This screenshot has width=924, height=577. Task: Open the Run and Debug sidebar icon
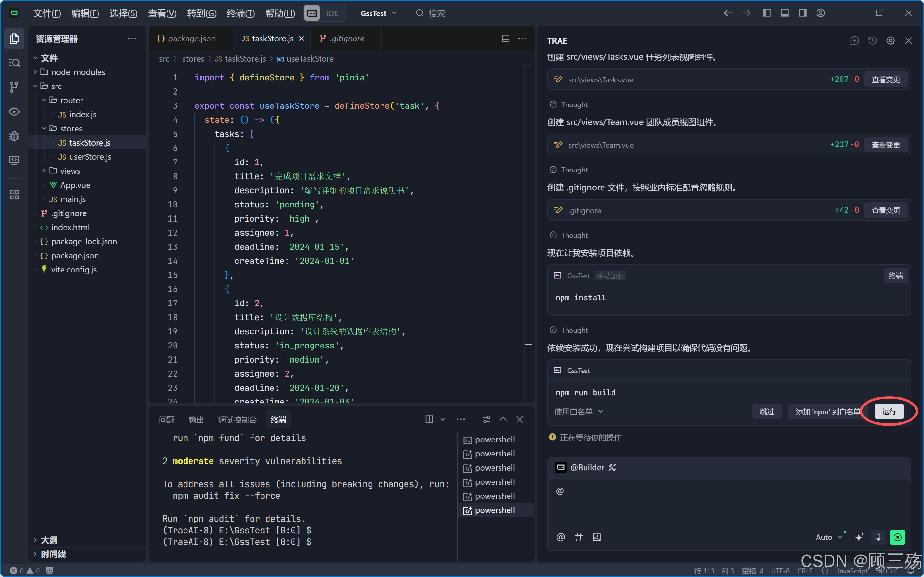14,136
